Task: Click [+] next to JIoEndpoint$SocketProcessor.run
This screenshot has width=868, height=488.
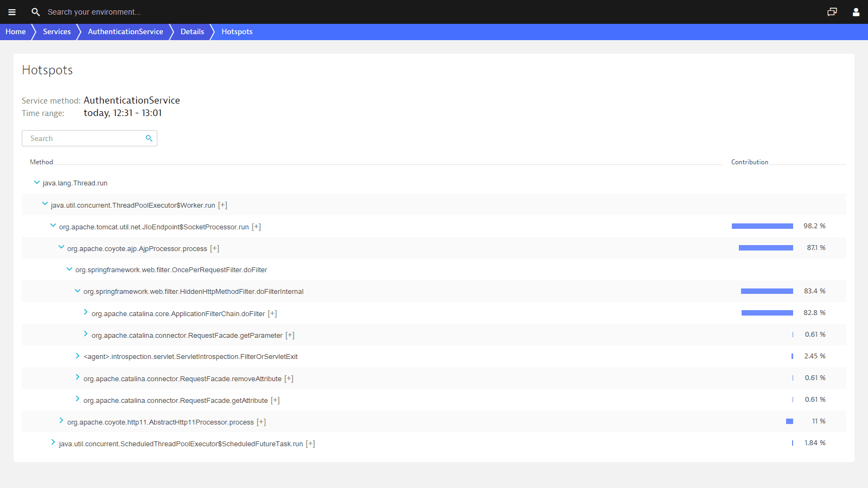Action: 256,227
